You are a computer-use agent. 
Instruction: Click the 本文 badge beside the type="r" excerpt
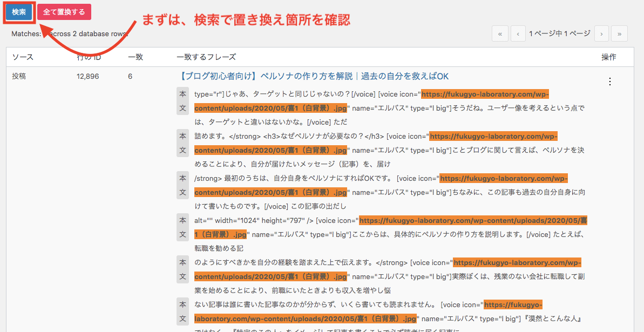pos(182,101)
